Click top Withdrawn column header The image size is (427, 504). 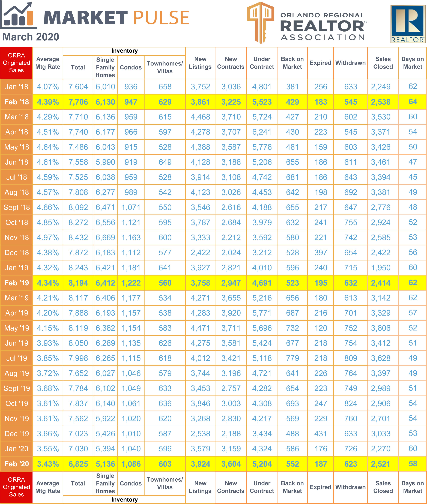tap(351, 63)
